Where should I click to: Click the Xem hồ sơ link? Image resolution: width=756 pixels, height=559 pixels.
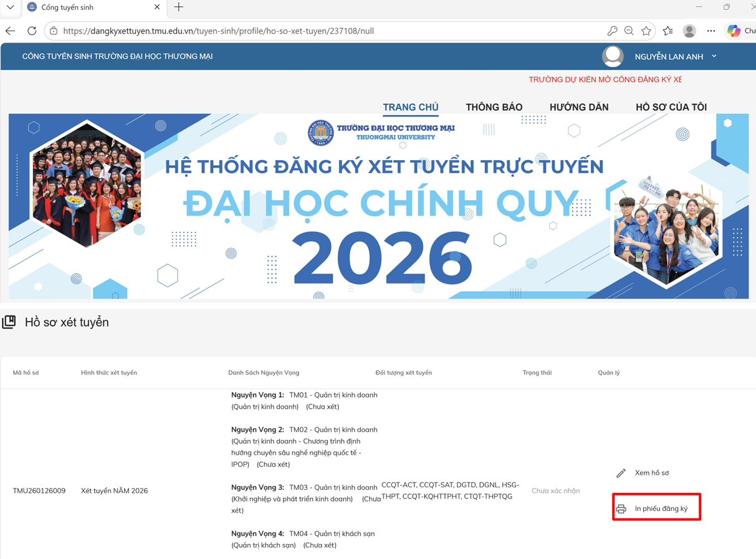pyautogui.click(x=652, y=473)
